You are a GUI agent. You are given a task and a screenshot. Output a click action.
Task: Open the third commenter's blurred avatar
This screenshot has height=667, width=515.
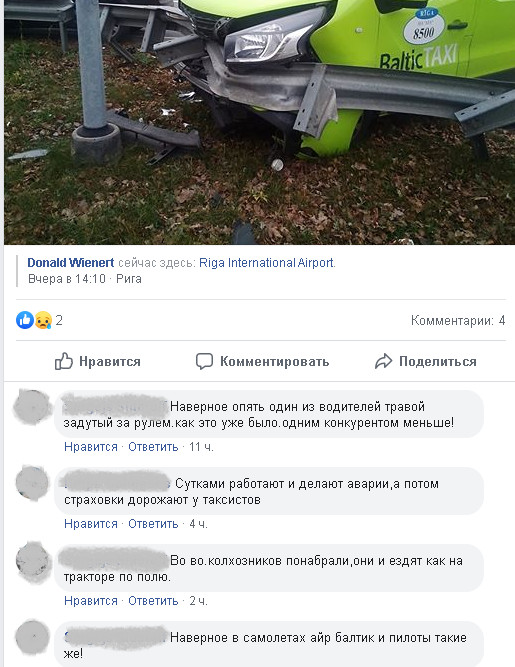pyautogui.click(x=33, y=562)
